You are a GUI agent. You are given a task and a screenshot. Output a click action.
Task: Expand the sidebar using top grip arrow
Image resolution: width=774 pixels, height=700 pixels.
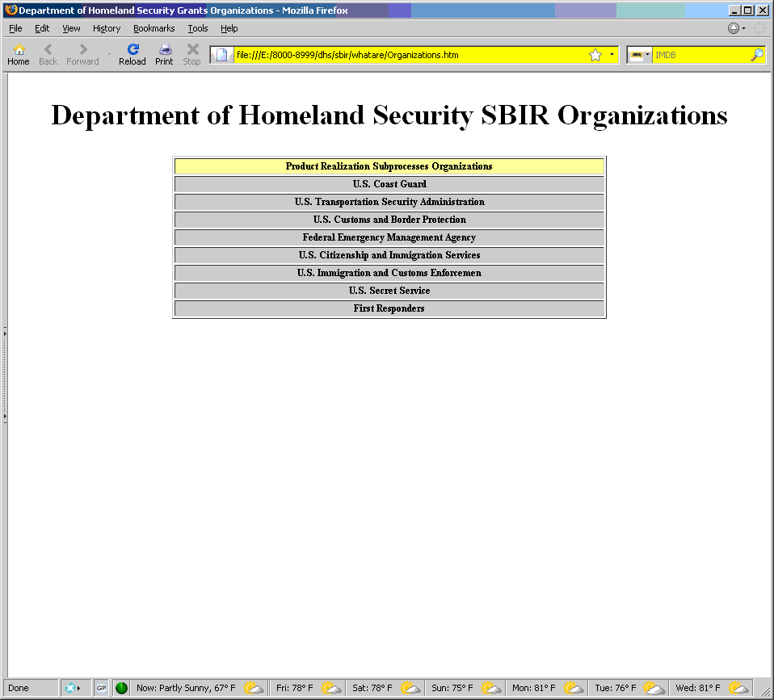coord(5,334)
